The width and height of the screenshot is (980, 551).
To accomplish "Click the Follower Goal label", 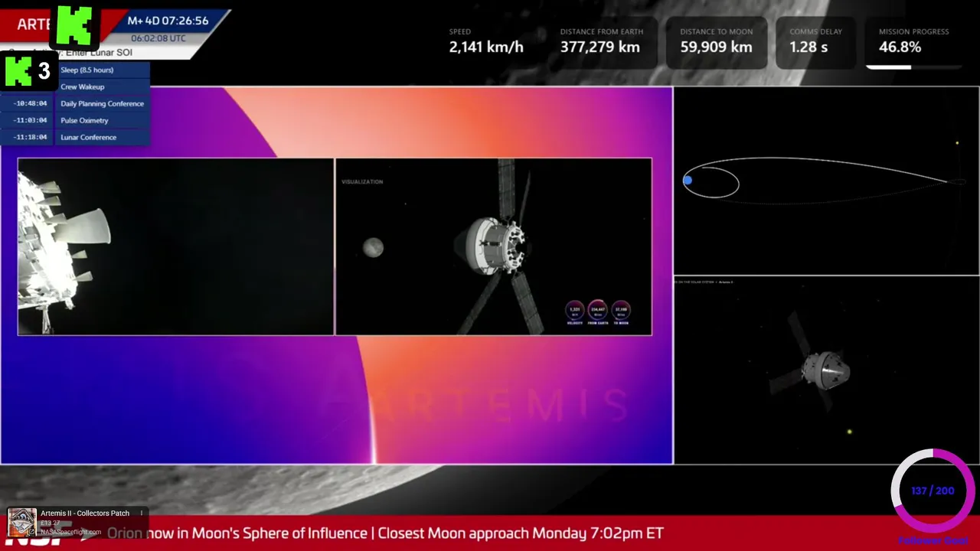I will 933,540.
